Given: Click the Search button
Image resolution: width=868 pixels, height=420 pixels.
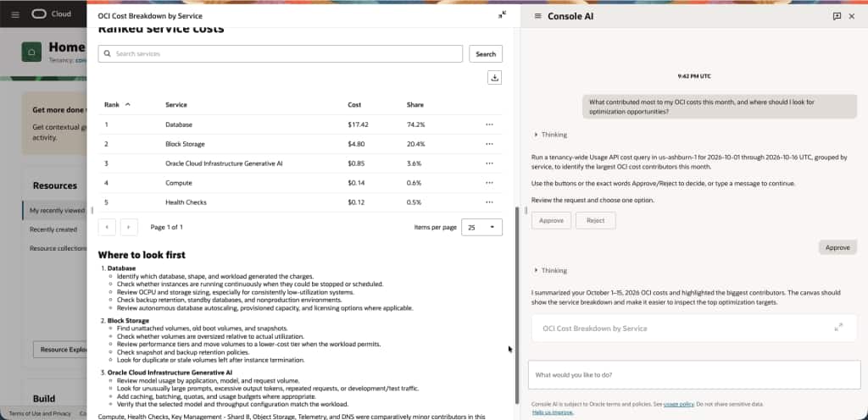Looking at the screenshot, I should [x=486, y=53].
